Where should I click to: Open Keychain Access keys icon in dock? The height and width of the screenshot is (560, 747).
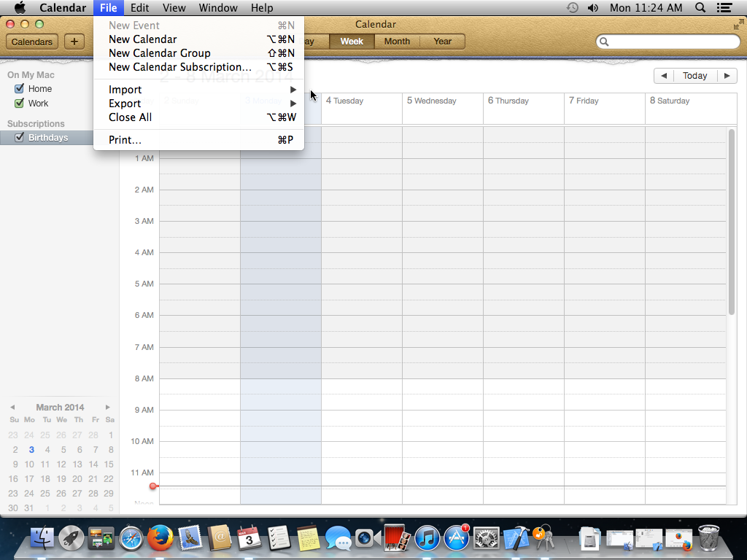[543, 538]
